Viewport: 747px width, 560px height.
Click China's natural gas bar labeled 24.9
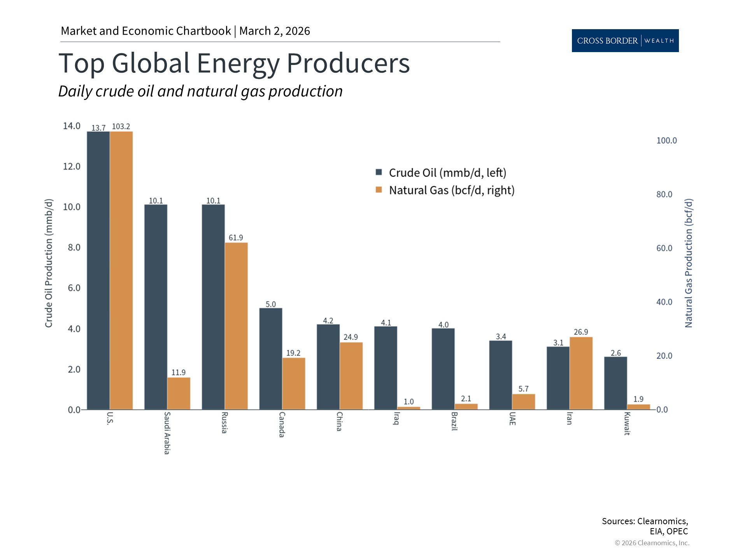tap(351, 376)
